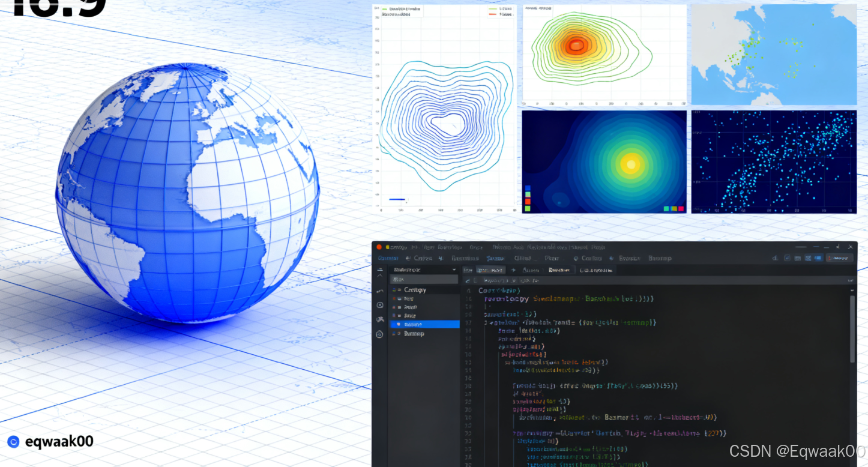Click the eqwaak00 circular logo icon
Image resolution: width=868 pixels, height=467 pixels.
point(13,442)
